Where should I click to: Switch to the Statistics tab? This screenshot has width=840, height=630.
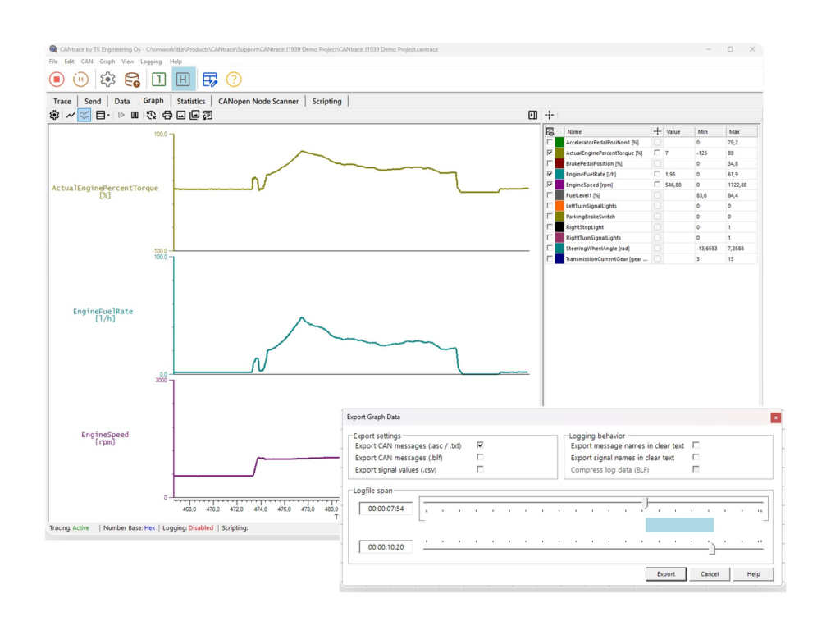click(x=190, y=101)
